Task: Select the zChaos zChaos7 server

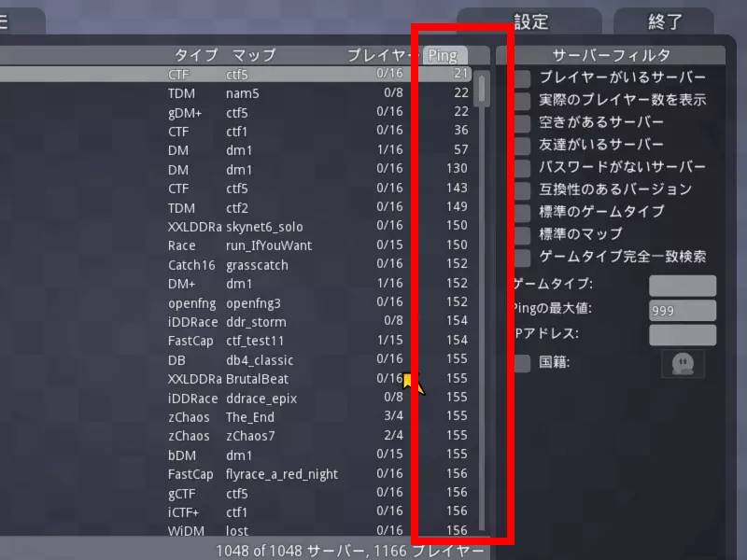Action: click(x=236, y=436)
